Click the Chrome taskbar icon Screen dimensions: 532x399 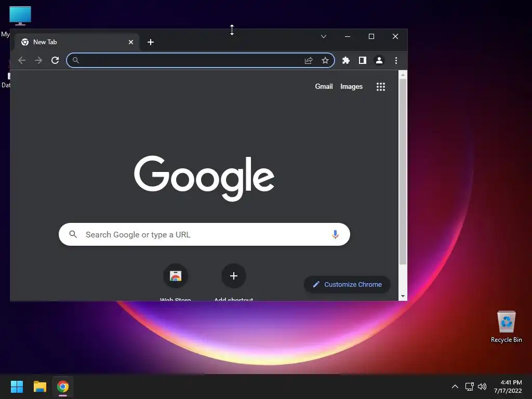pos(63,387)
